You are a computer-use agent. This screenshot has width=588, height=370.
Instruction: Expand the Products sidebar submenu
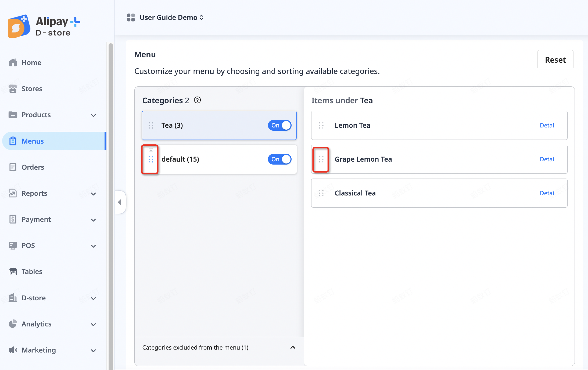pyautogui.click(x=93, y=115)
